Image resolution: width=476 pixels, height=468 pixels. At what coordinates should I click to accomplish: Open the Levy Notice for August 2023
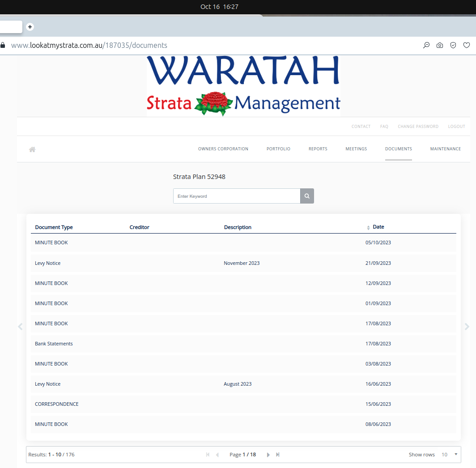pyautogui.click(x=243, y=384)
